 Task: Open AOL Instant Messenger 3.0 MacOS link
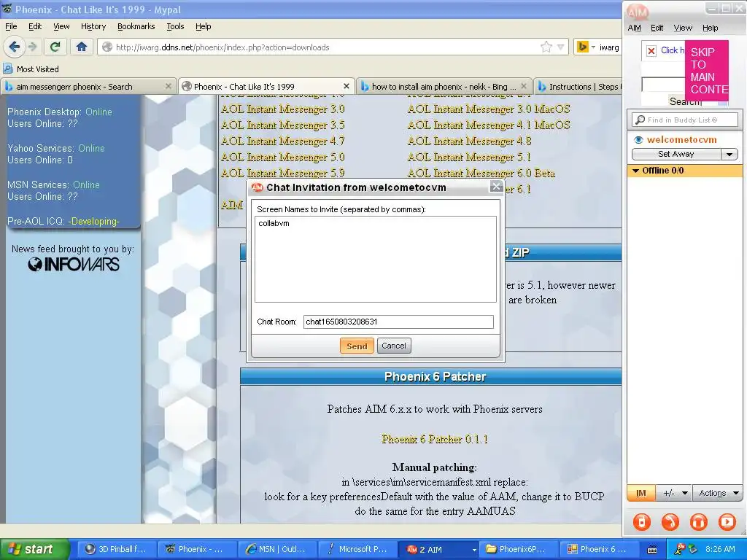point(489,109)
